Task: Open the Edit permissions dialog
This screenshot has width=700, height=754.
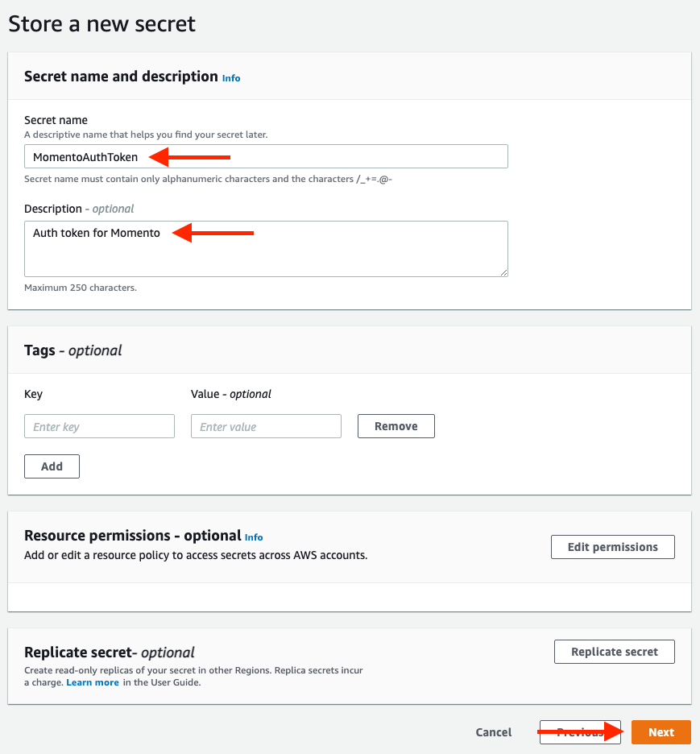Action: click(612, 546)
